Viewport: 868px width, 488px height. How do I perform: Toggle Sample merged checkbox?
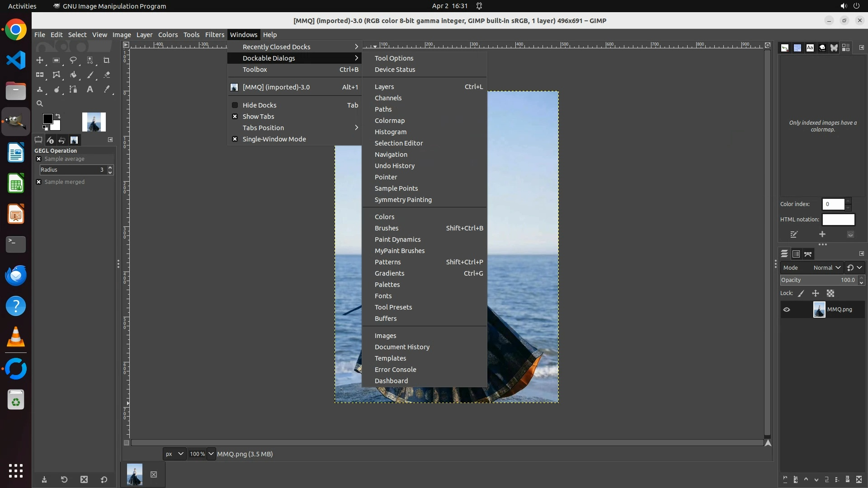point(39,182)
